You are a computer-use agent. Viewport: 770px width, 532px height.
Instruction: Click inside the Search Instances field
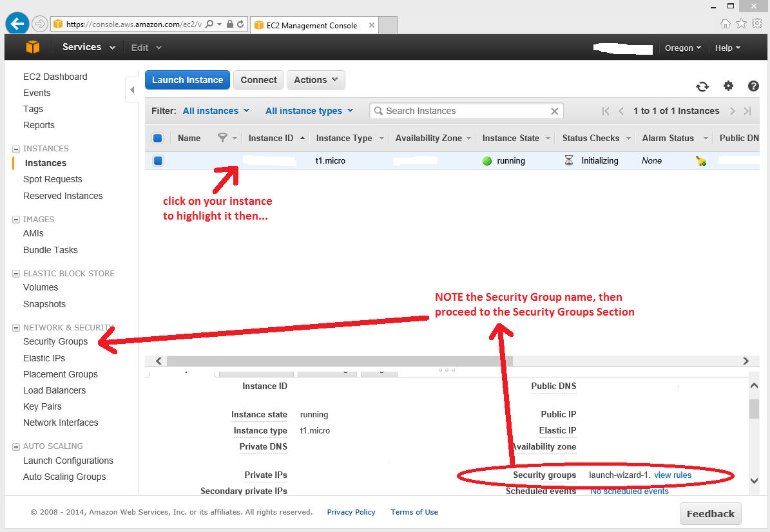pyautogui.click(x=465, y=111)
